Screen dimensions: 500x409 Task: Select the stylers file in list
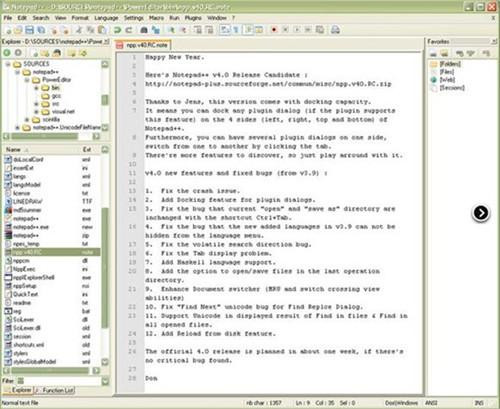[20, 353]
